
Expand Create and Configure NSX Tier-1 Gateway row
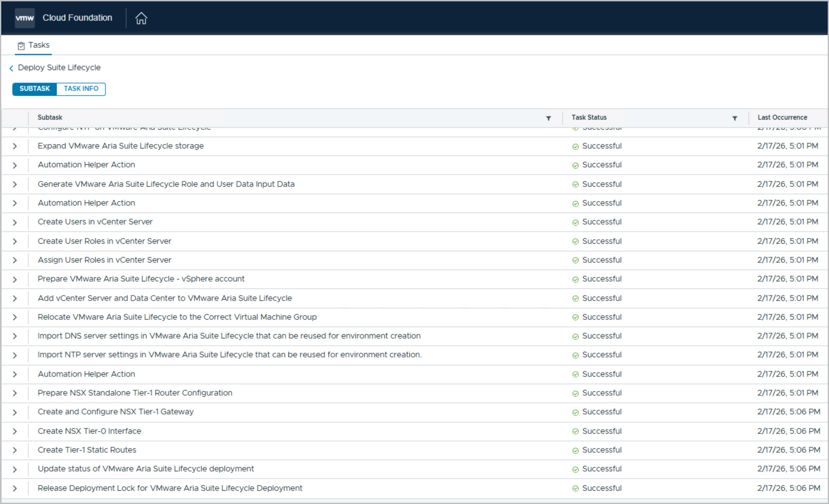coord(15,412)
